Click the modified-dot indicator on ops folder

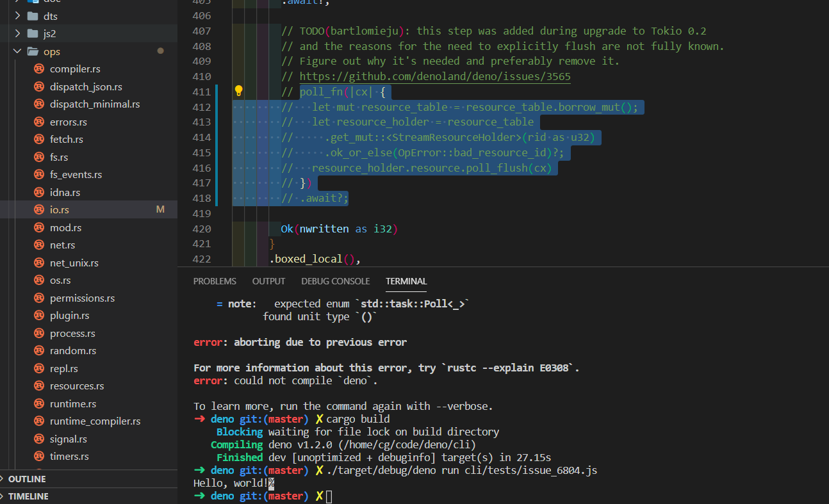click(x=160, y=51)
